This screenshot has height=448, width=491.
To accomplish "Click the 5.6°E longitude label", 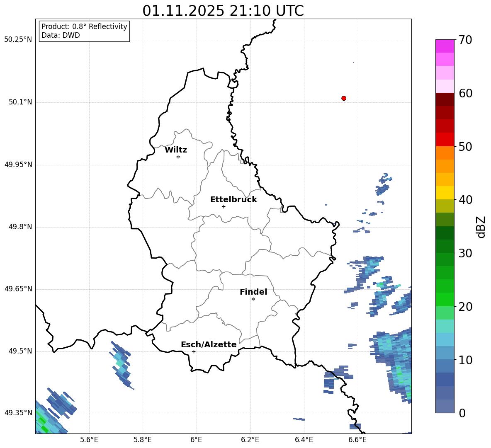I will 89,440.
